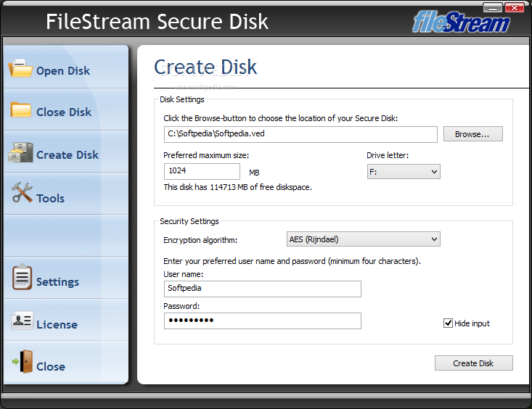Click the 'Hide input' label text
532x409 pixels.
pyautogui.click(x=472, y=323)
